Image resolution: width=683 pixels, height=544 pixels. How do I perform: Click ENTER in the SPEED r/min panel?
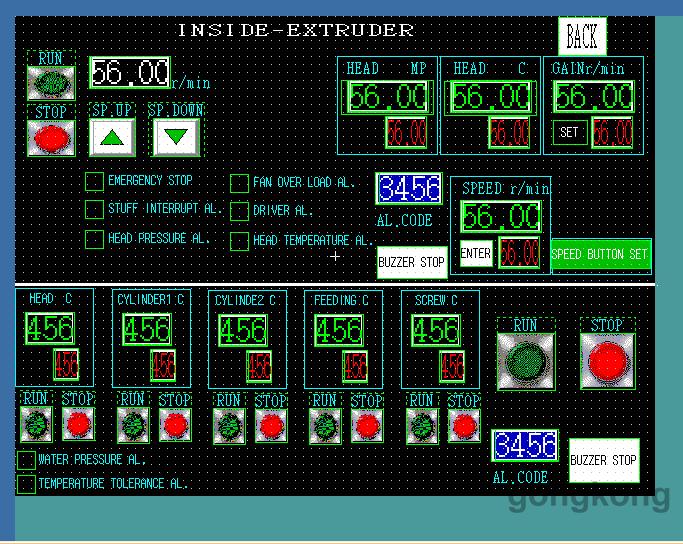click(475, 254)
